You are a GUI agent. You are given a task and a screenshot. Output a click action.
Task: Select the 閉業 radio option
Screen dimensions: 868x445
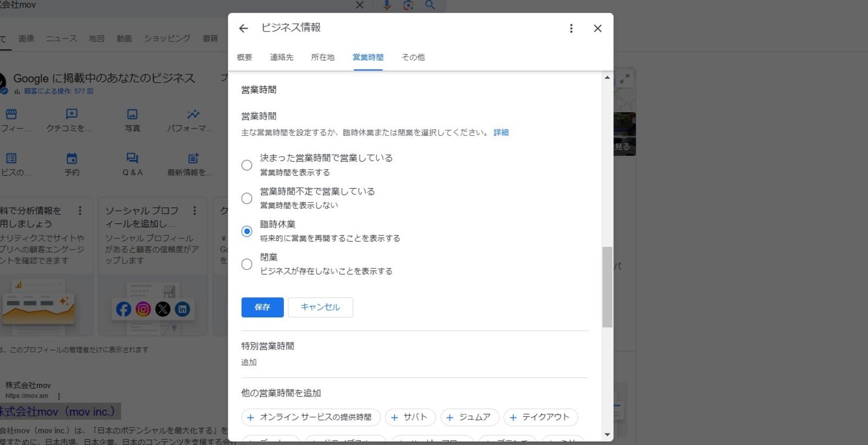247,264
